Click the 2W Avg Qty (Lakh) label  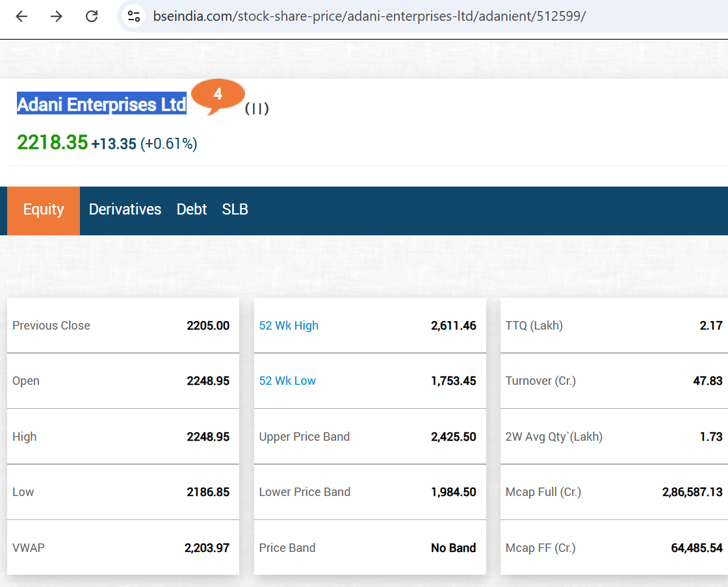pos(554,437)
